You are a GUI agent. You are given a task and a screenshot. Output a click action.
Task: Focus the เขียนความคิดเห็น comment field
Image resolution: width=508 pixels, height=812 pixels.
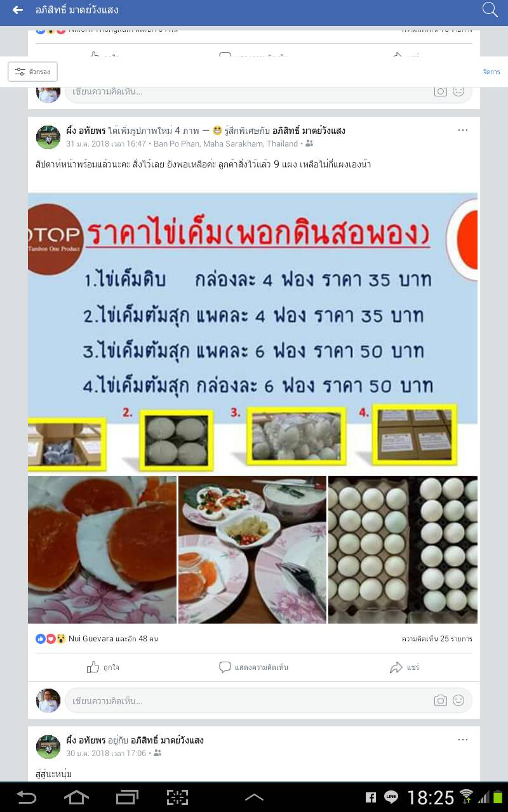pos(248,700)
